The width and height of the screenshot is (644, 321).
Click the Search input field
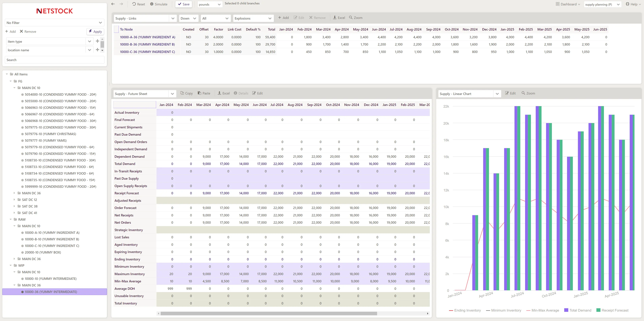[x=55, y=60]
